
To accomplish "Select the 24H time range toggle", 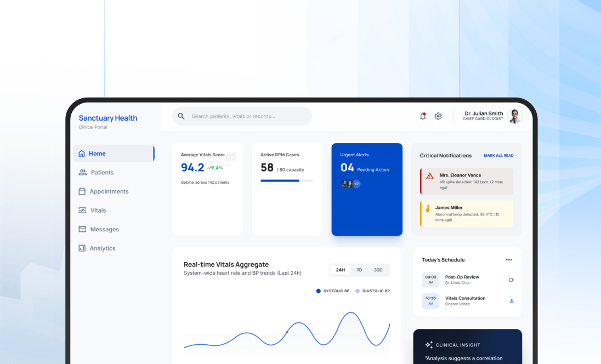I will (x=340, y=270).
